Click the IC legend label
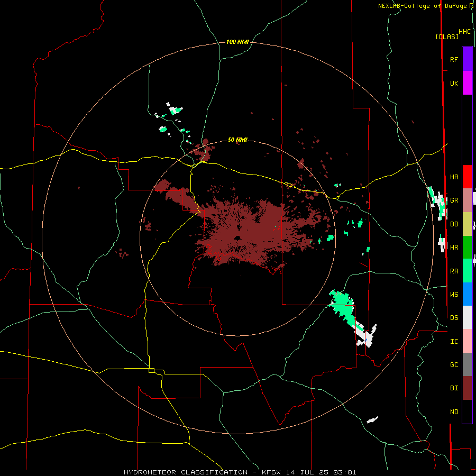 pyautogui.click(x=454, y=342)
